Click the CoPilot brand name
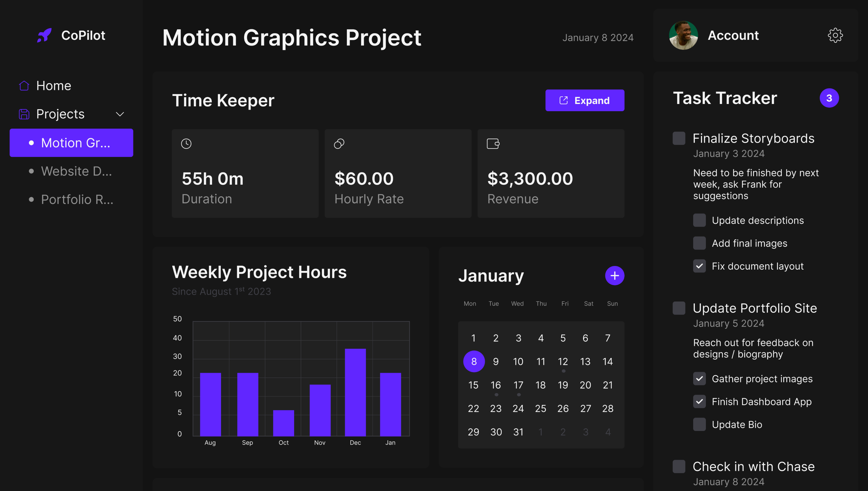The image size is (868, 491). (83, 36)
